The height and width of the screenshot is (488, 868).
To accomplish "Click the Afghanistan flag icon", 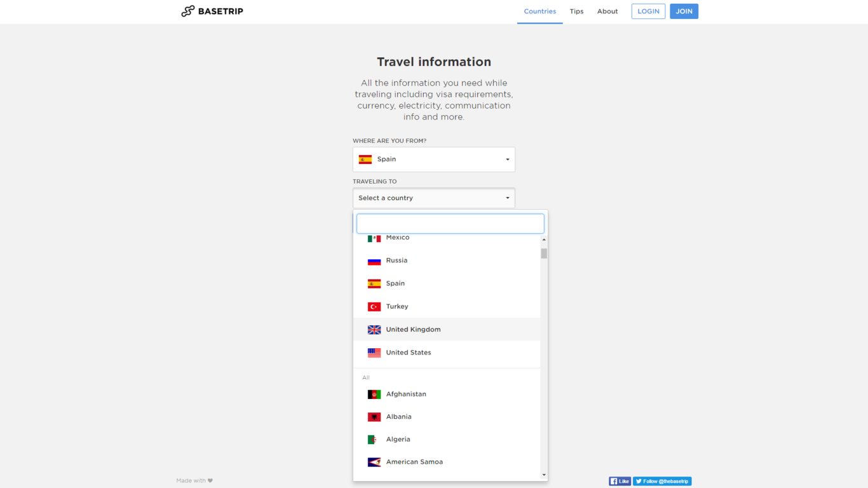I will [374, 393].
